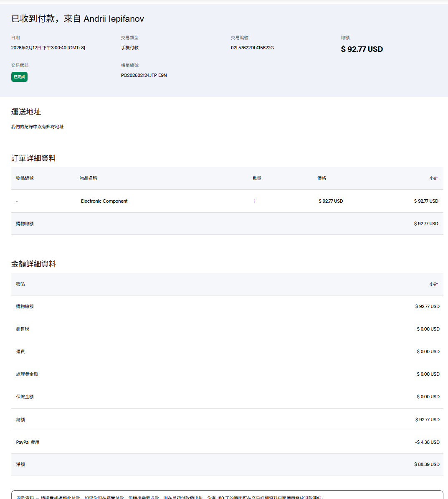Viewport: 448px width, 499px height.
Task: Click the 價格 column header
Action: tap(321, 178)
